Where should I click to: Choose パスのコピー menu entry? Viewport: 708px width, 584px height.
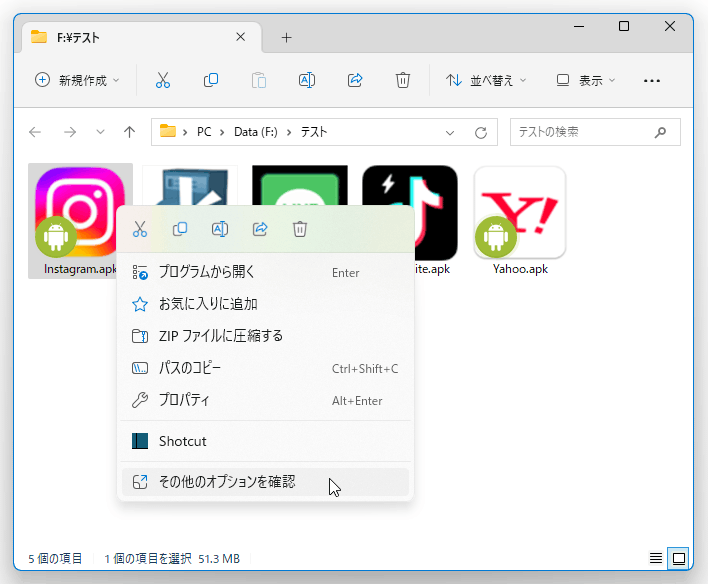tap(266, 368)
